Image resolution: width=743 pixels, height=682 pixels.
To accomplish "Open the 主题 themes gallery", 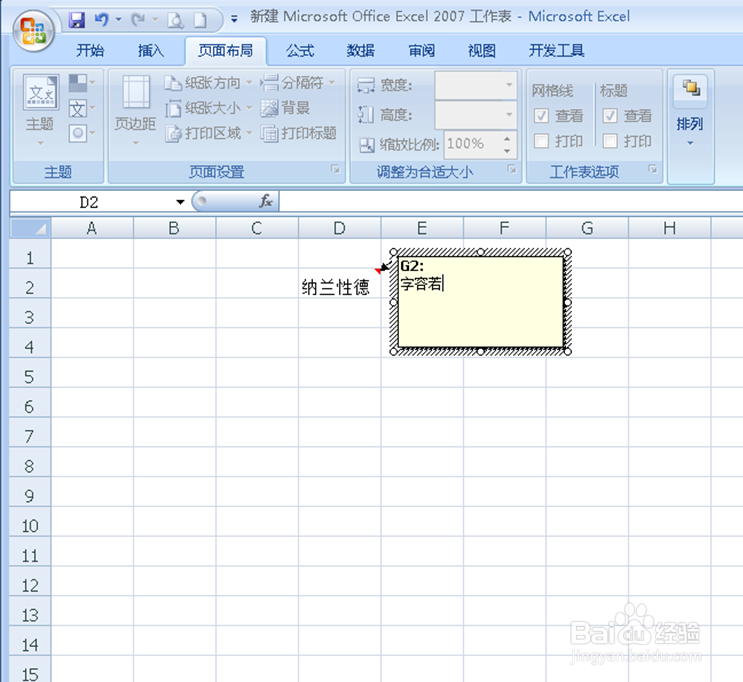I will (40, 110).
